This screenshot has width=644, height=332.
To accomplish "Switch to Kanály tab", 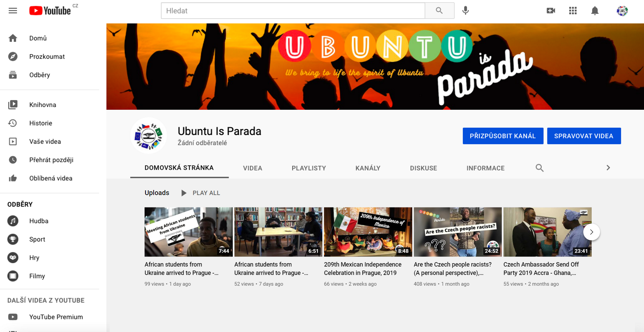I will [368, 168].
